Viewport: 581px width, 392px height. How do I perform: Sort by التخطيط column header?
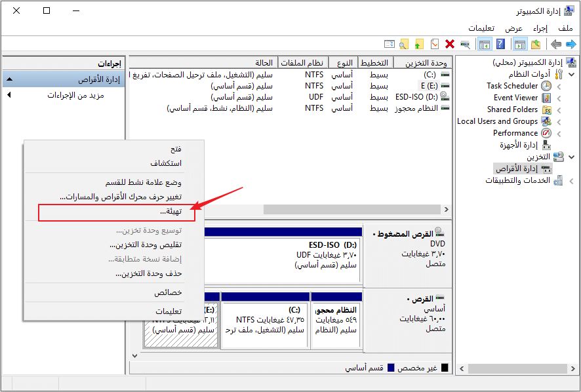(x=374, y=63)
